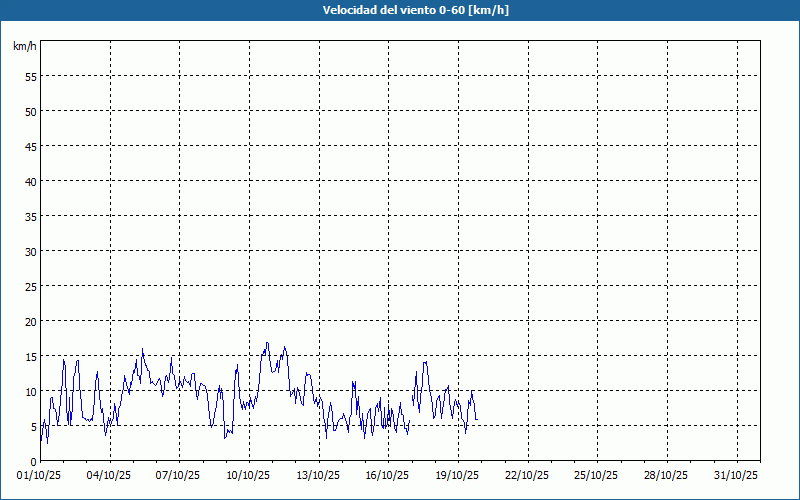Click the km/h unit label on the y-axis
800x500 pixels.
click(24, 47)
